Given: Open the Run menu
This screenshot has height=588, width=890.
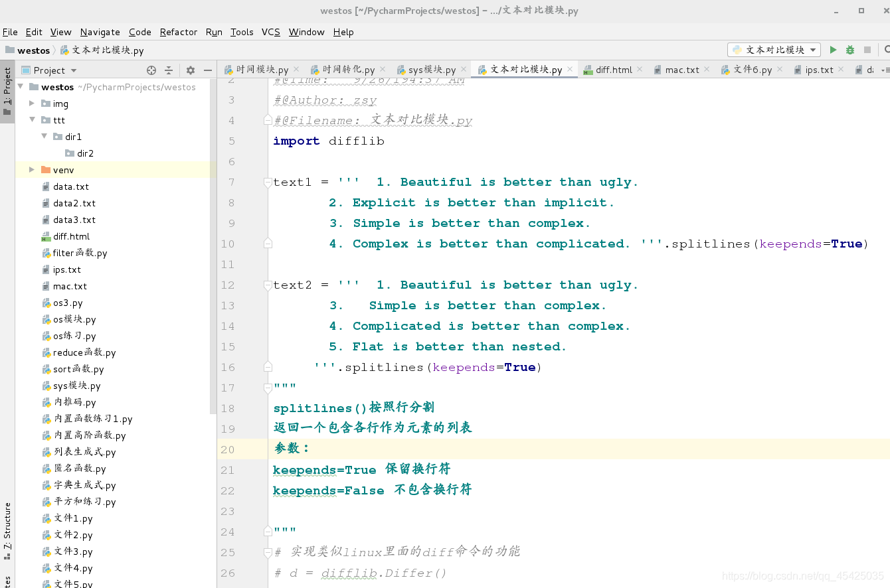Looking at the screenshot, I should tap(214, 32).
